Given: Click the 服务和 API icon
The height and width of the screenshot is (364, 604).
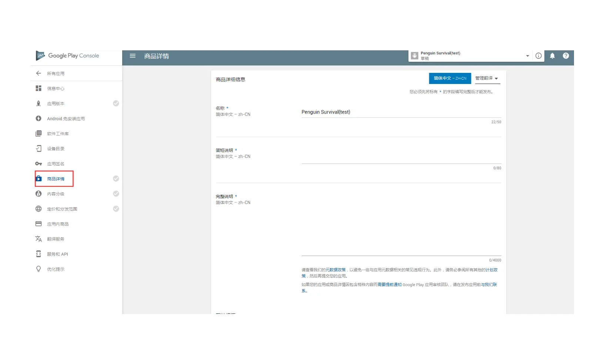Looking at the screenshot, I should [39, 254].
